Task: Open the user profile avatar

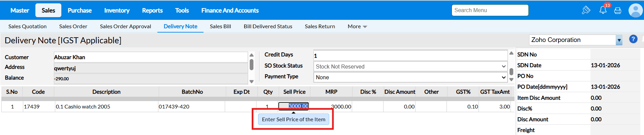Action: click(635, 10)
